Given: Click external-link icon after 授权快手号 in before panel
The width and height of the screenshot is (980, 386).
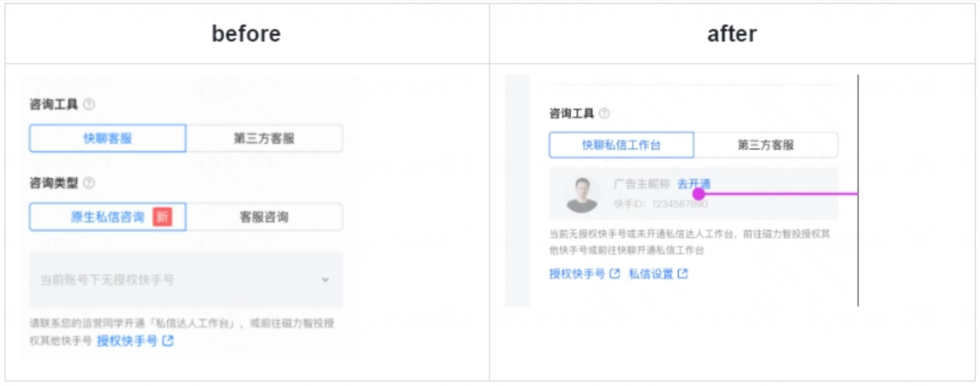Looking at the screenshot, I should pyautogui.click(x=167, y=341).
